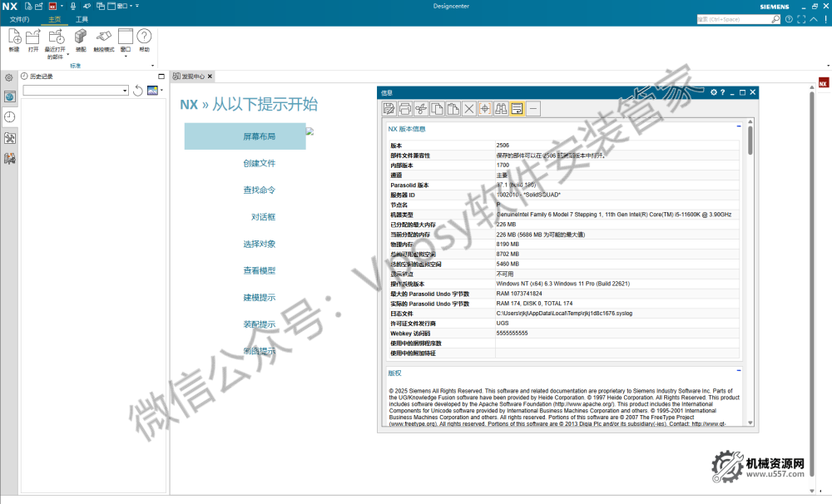Toggle the delete X icon in the info window toolbar
832x504 pixels.
pyautogui.click(x=468, y=108)
